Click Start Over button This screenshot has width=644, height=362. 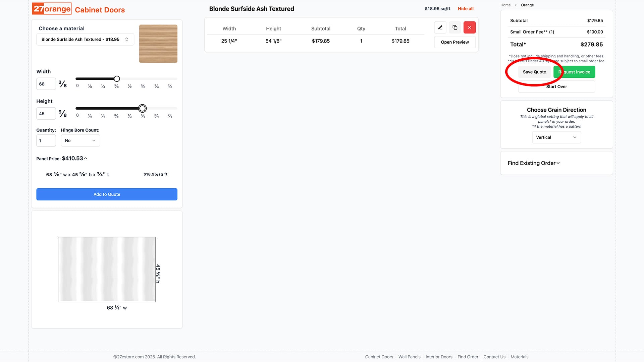coord(556,86)
